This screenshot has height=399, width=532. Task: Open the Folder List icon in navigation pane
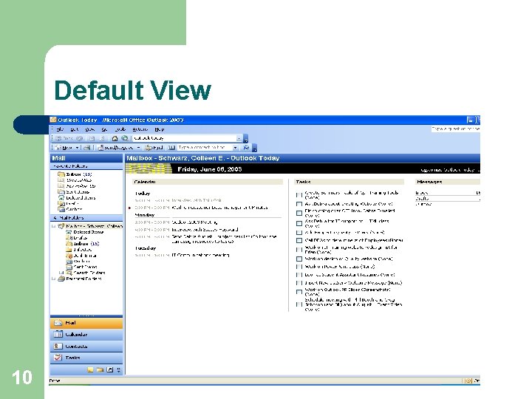100,370
